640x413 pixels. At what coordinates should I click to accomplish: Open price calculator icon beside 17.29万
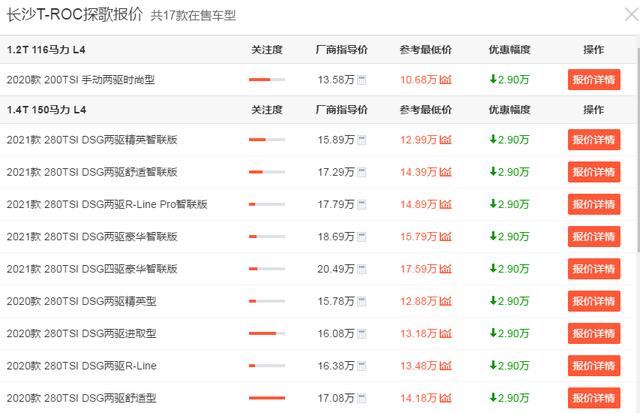tap(362, 172)
